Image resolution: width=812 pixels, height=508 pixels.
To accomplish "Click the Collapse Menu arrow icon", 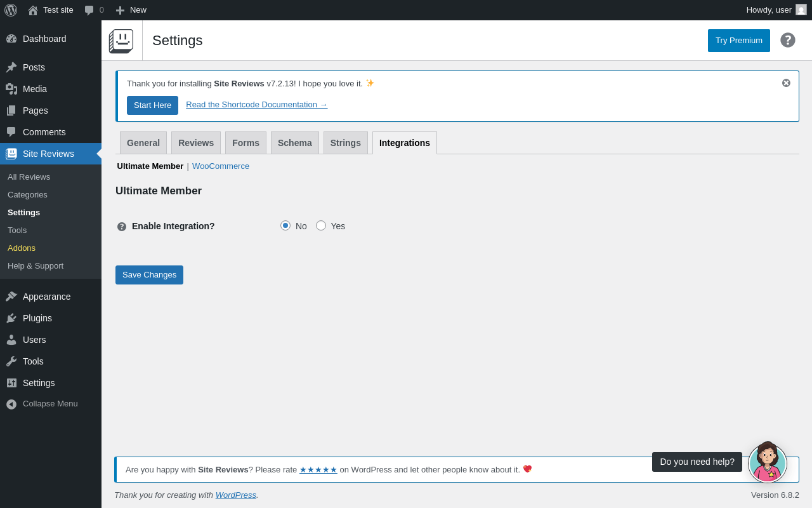I will click(x=11, y=404).
